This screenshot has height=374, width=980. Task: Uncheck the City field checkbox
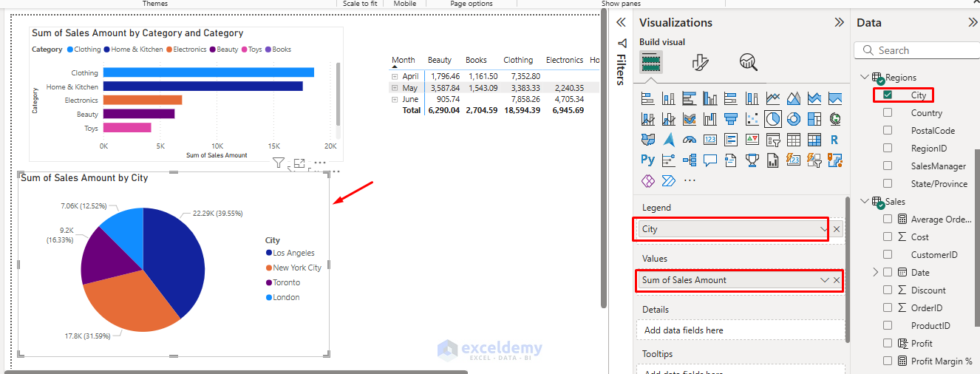(x=888, y=95)
